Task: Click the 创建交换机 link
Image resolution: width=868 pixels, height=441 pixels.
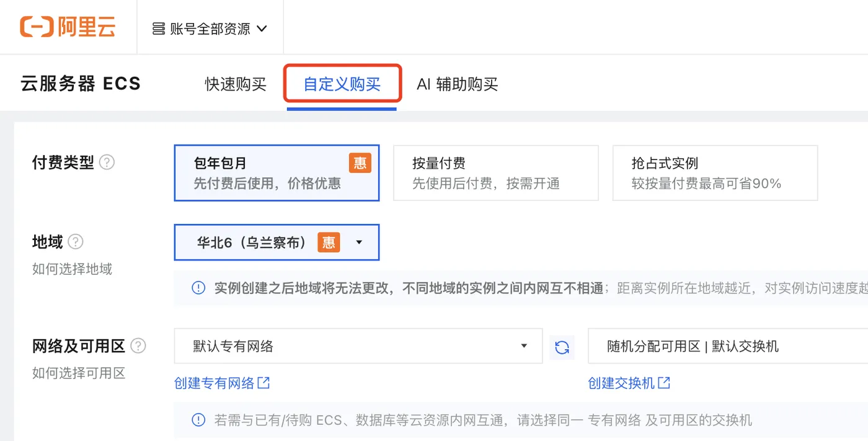Action: pos(621,383)
